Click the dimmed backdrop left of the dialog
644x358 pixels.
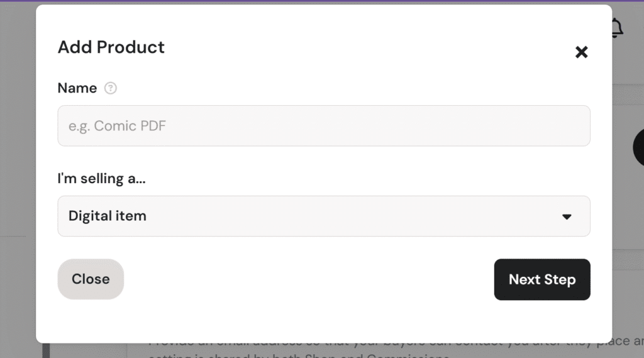[x=18, y=164]
